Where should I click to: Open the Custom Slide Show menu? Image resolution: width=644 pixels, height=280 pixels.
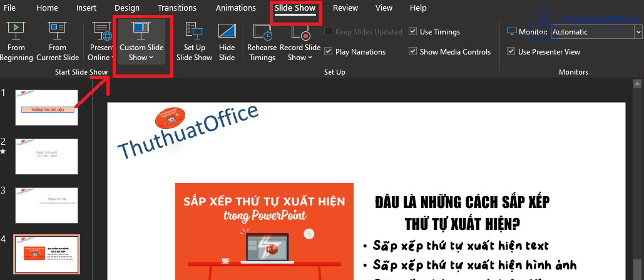click(141, 42)
